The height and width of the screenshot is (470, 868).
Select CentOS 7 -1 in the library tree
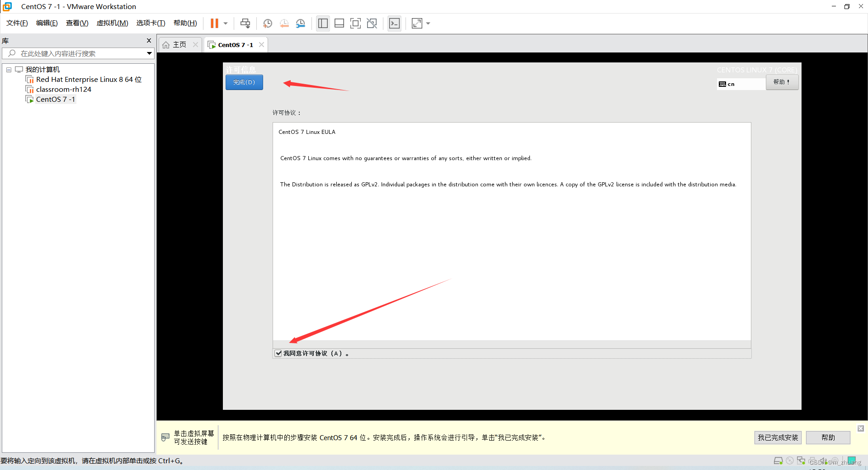click(x=56, y=99)
